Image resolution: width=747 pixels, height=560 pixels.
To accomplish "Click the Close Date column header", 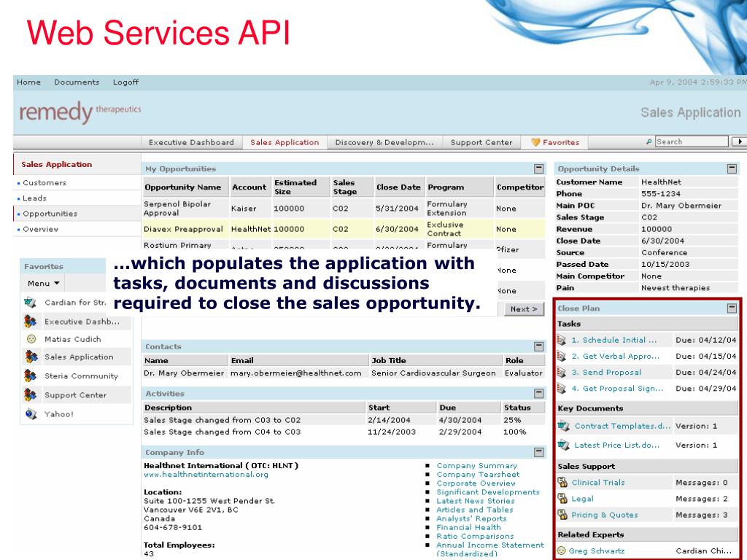I will 398,187.
